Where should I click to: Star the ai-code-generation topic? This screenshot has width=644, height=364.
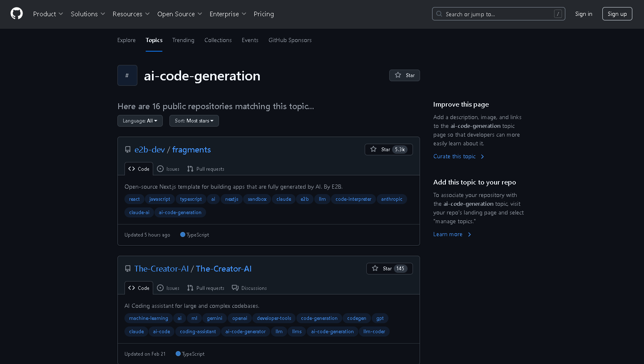pos(404,75)
